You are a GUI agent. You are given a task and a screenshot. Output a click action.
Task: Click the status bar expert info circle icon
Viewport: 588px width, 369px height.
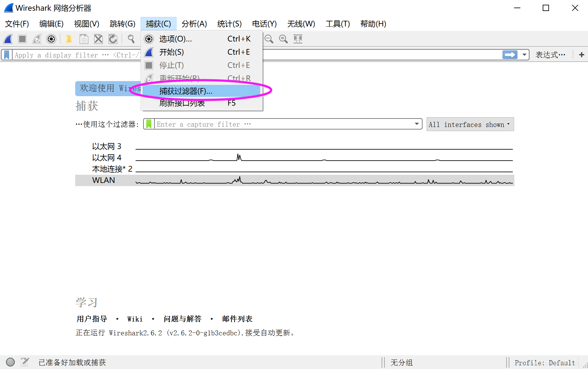10,362
